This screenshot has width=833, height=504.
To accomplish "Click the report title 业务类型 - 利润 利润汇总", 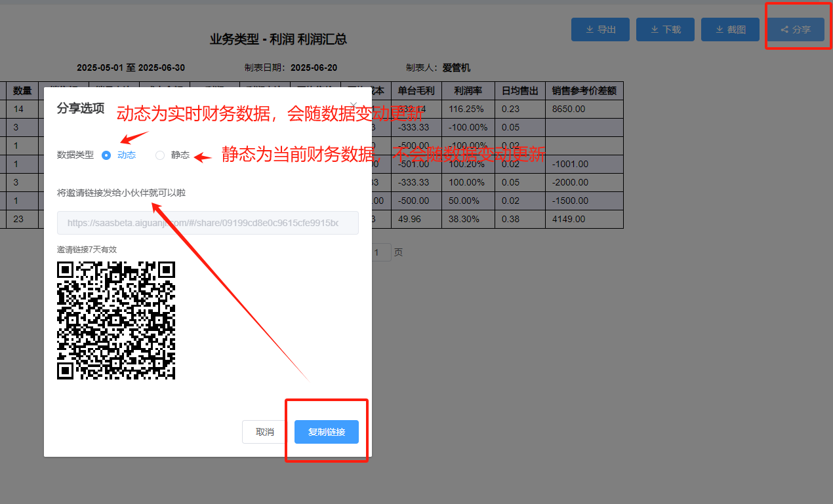I will (278, 39).
